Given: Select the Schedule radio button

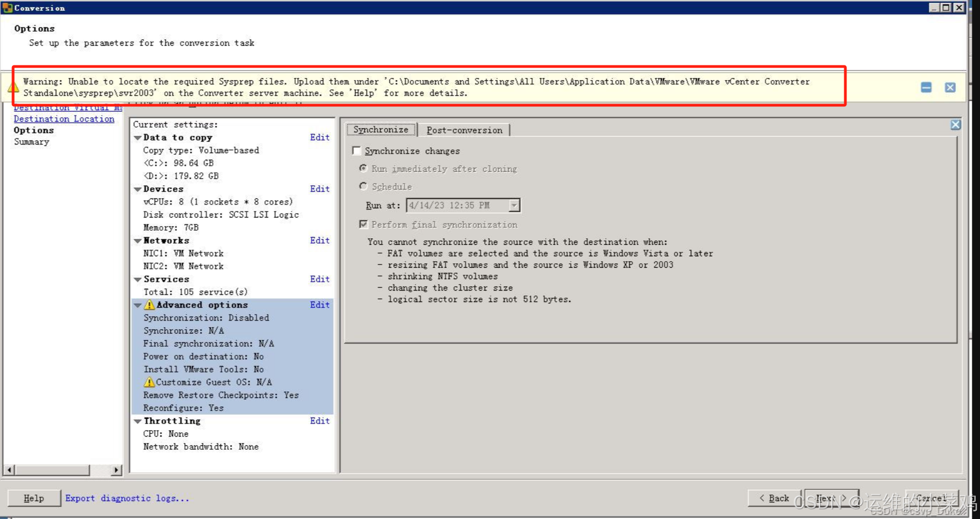Looking at the screenshot, I should coord(364,186).
